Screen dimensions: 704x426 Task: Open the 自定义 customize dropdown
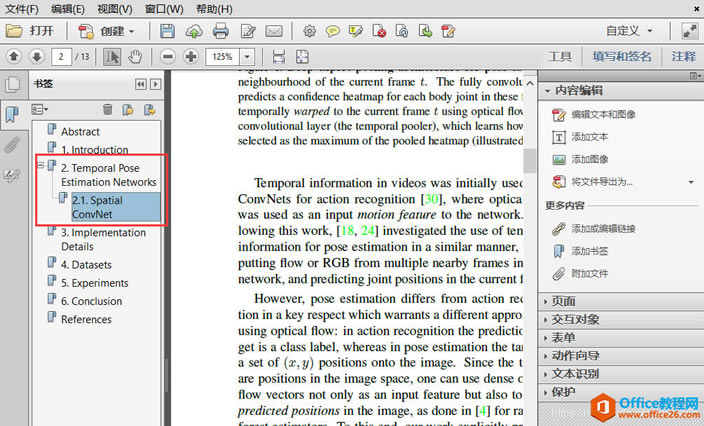pos(629,31)
